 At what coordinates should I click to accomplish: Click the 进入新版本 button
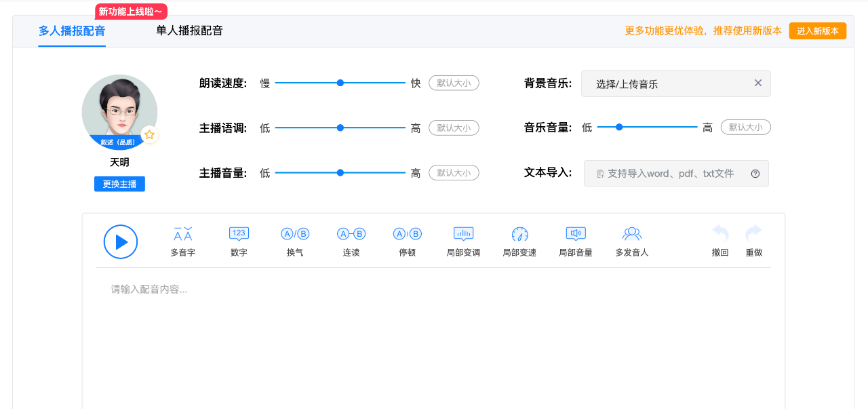point(817,31)
